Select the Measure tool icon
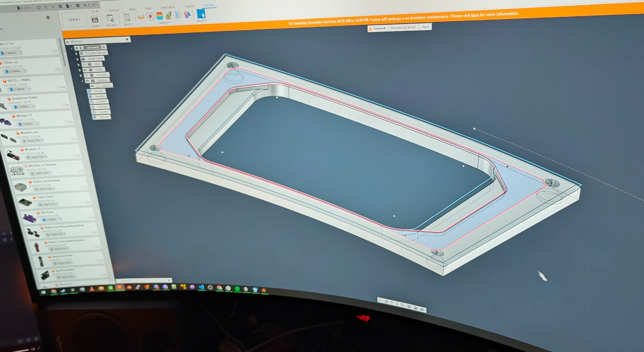Screen dimensions: 644x352 pyautogui.click(x=141, y=17)
